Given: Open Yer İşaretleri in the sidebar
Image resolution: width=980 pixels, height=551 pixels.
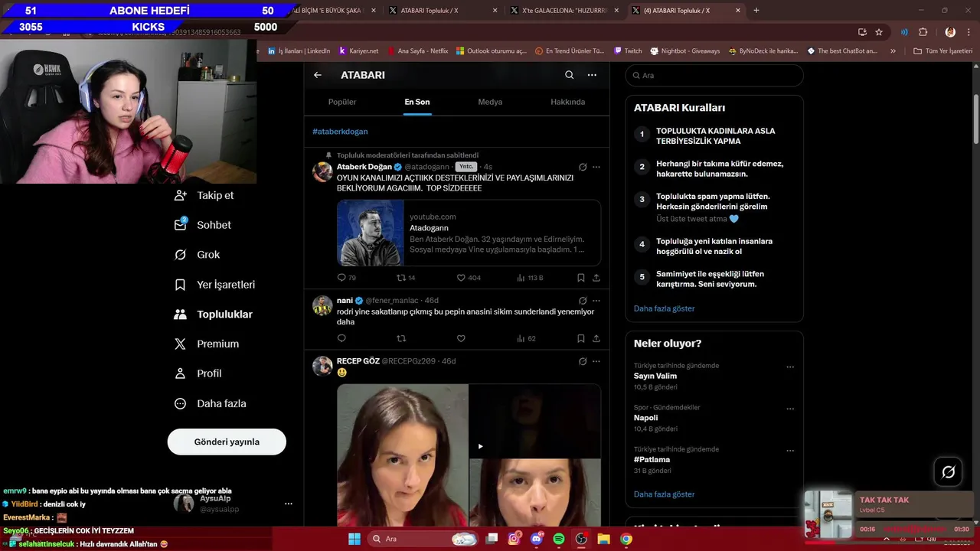Looking at the screenshot, I should point(215,285).
